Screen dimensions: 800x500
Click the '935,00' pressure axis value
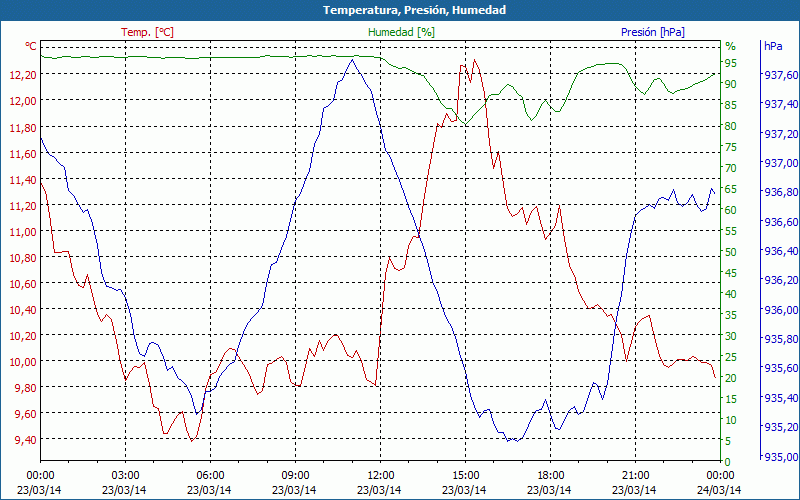(x=781, y=457)
